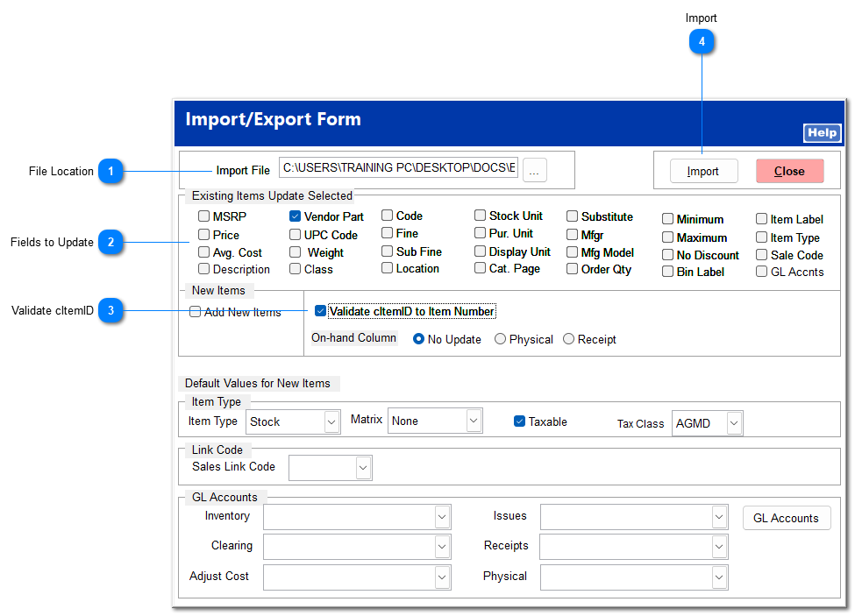The height and width of the screenshot is (616, 855).
Task: Open the Adjust Cost account dropdown
Action: tap(442, 577)
